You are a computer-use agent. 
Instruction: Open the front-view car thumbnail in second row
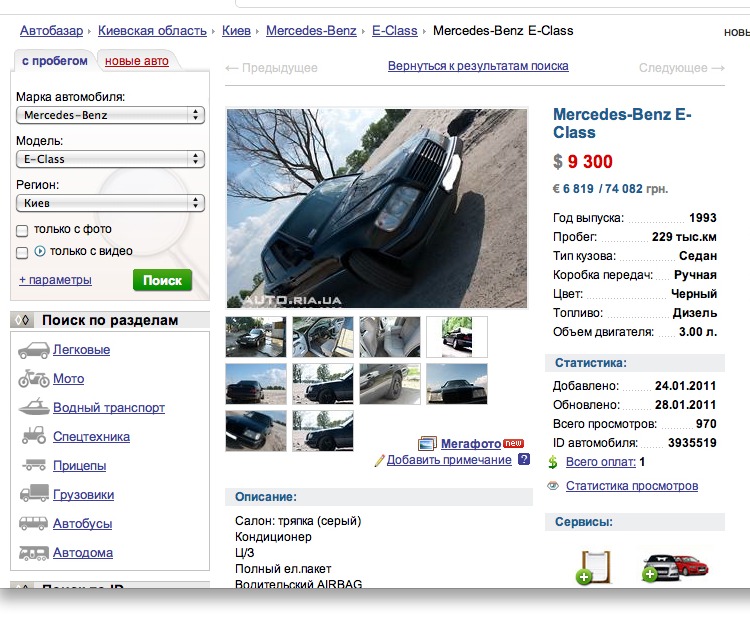pos(457,384)
